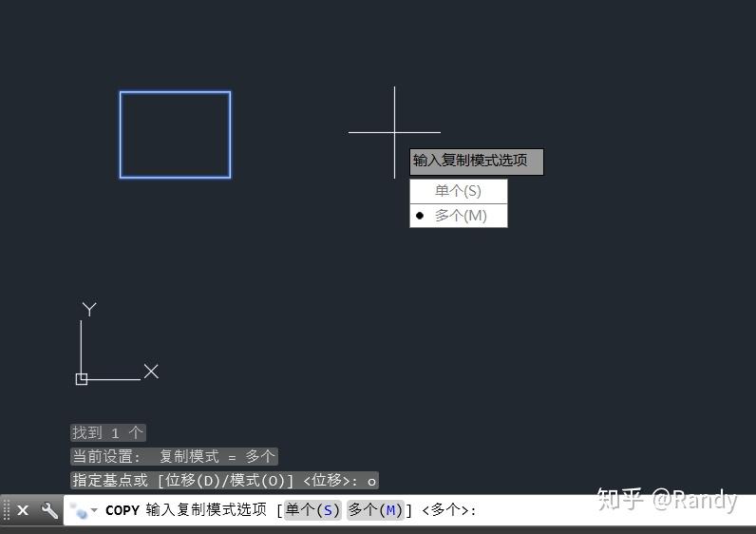The image size is (756, 534).
Task: Close the command line with X icon
Action: pyautogui.click(x=23, y=510)
